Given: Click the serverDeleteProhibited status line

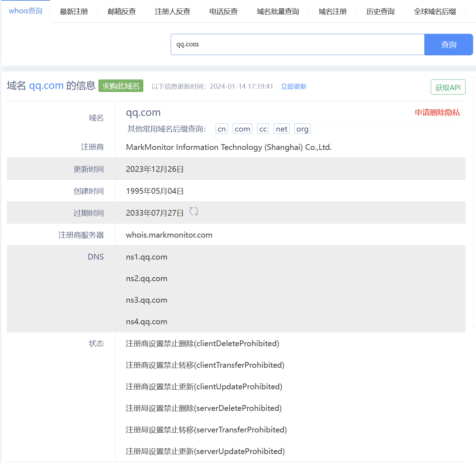Looking at the screenshot, I should (204, 408).
